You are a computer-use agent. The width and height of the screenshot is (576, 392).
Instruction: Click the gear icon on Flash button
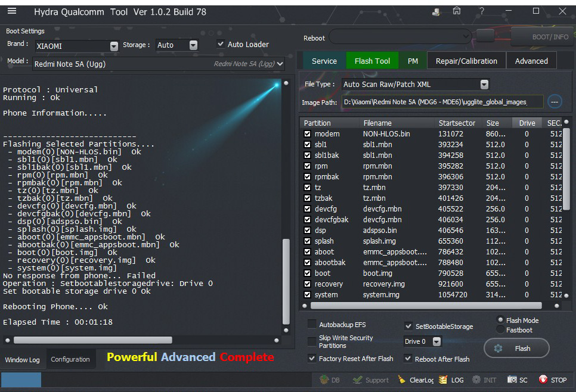click(x=498, y=348)
